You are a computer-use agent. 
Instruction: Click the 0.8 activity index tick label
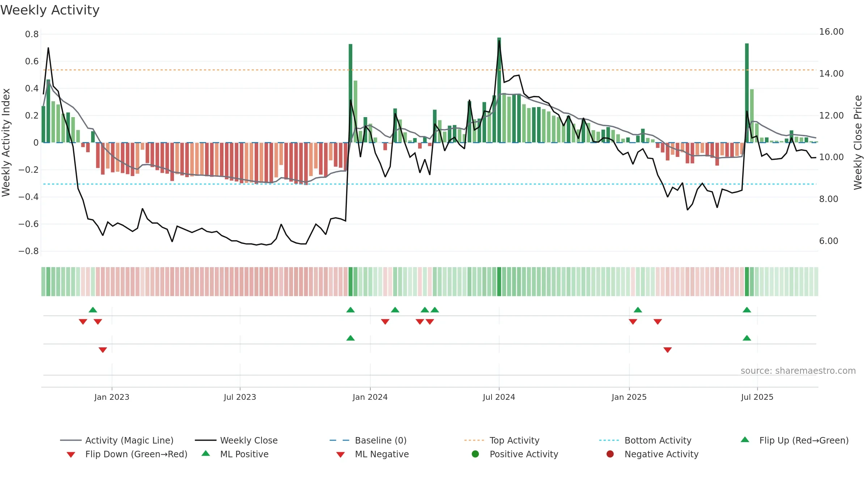point(32,34)
